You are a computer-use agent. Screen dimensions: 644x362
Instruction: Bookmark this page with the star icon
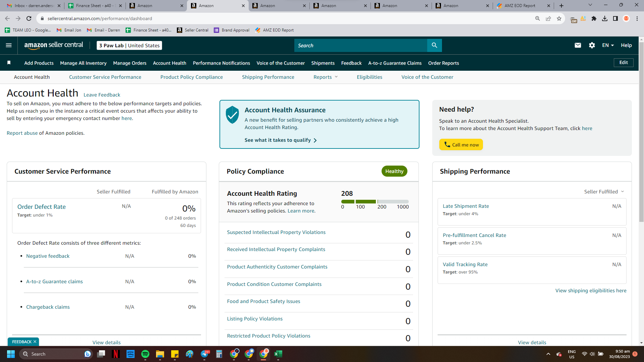click(x=559, y=18)
